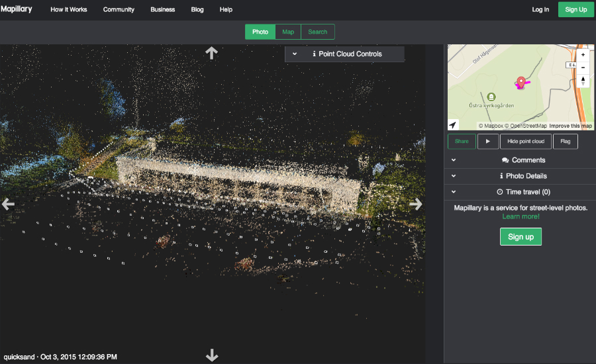Zoom out on the mini map
596x364 pixels.
click(x=583, y=68)
